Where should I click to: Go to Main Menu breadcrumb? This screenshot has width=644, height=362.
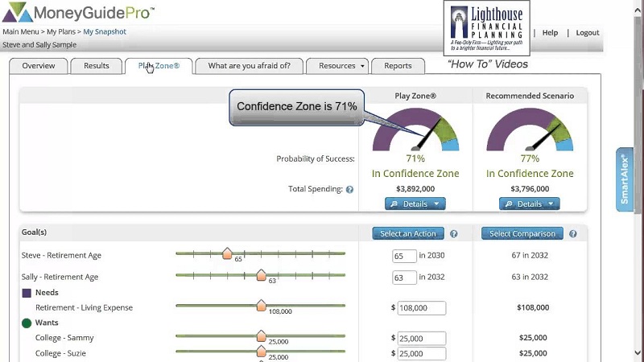[21, 31]
